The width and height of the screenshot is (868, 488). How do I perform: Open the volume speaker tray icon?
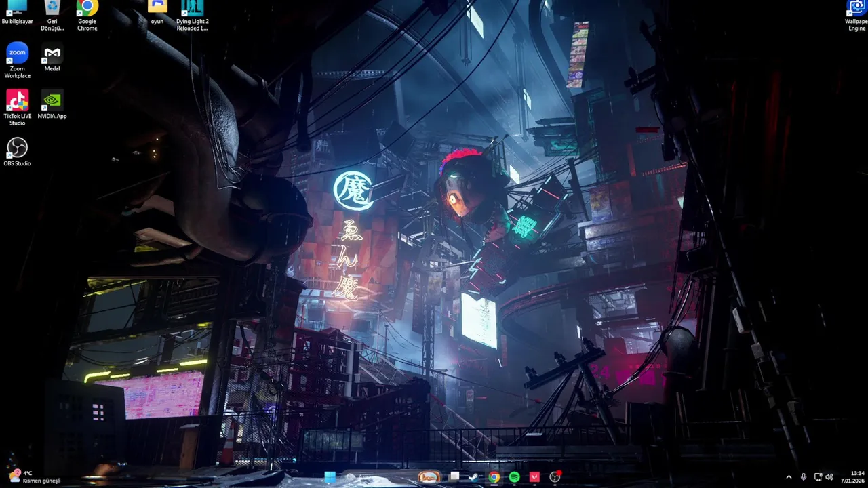[829, 477]
